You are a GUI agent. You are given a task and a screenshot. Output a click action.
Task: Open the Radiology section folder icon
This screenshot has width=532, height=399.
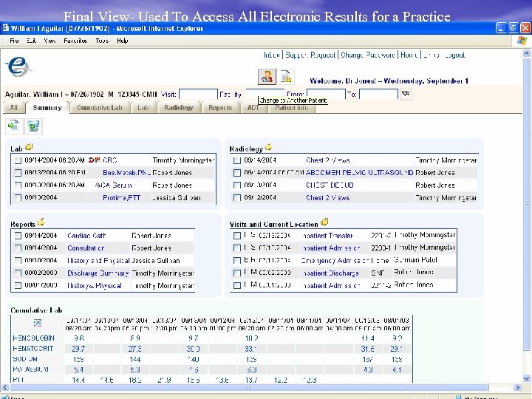tap(268, 147)
